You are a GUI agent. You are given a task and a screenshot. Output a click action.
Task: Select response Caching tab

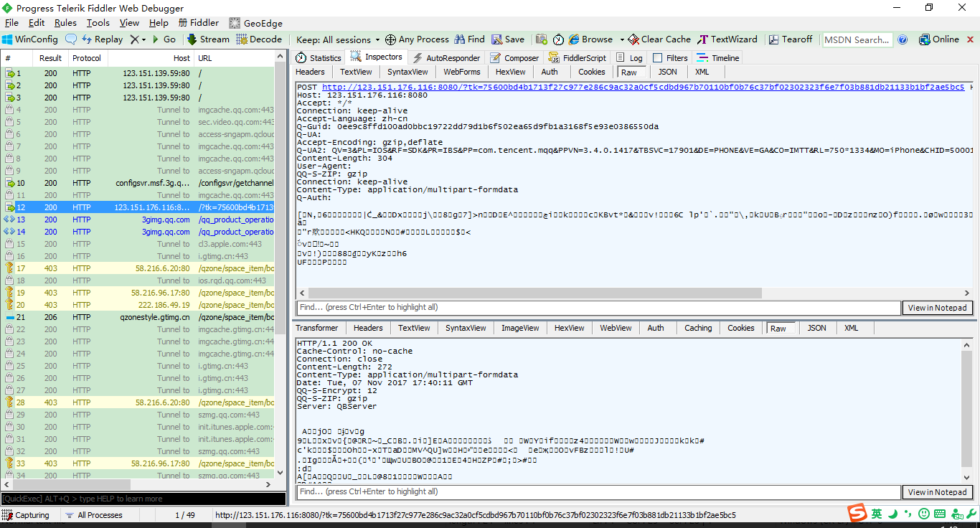[x=698, y=328]
